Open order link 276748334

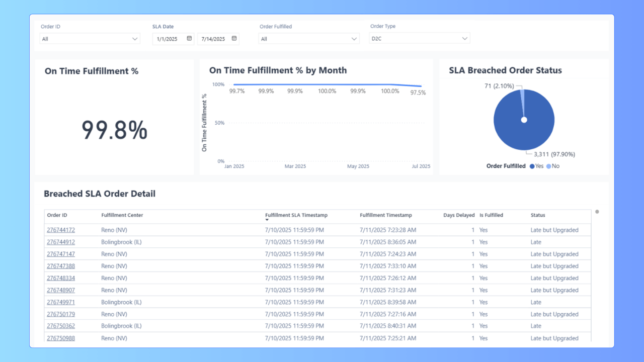point(61,278)
